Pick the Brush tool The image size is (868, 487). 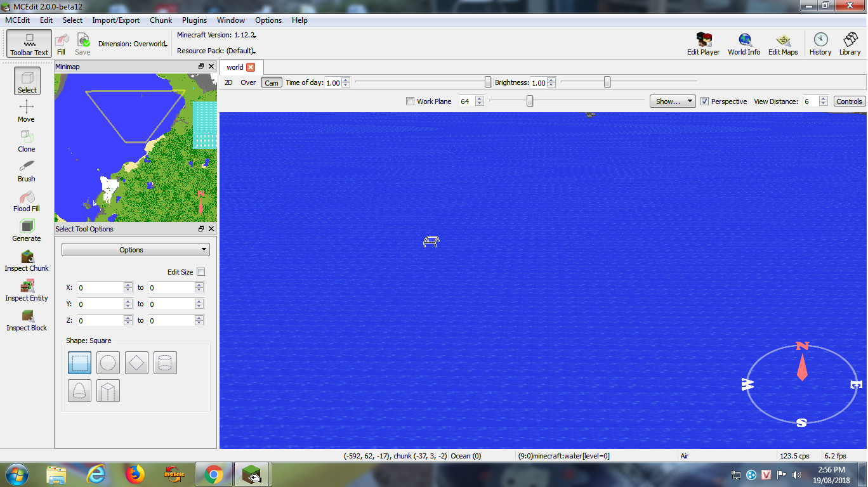[x=27, y=171]
